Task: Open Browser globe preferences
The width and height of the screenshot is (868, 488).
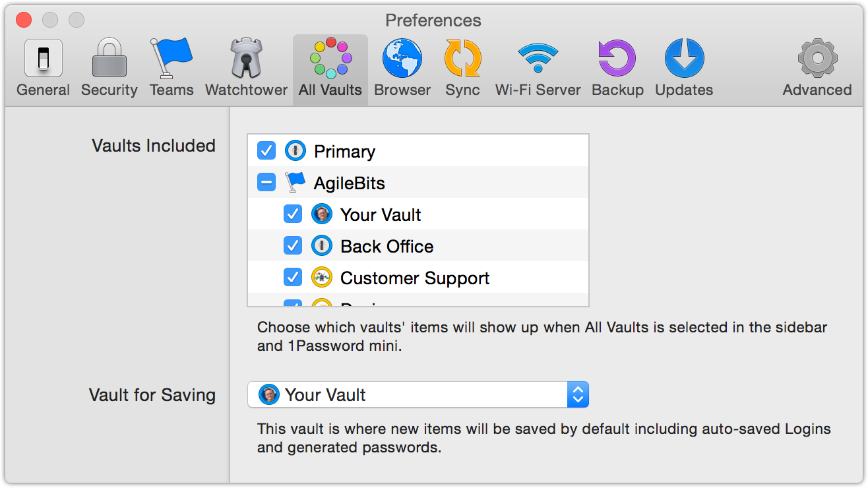Action: coord(402,68)
